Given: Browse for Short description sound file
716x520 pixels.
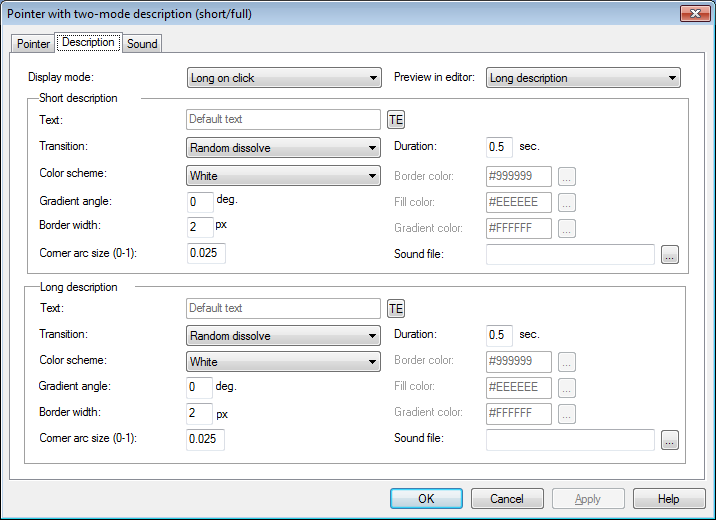Looking at the screenshot, I should (670, 255).
